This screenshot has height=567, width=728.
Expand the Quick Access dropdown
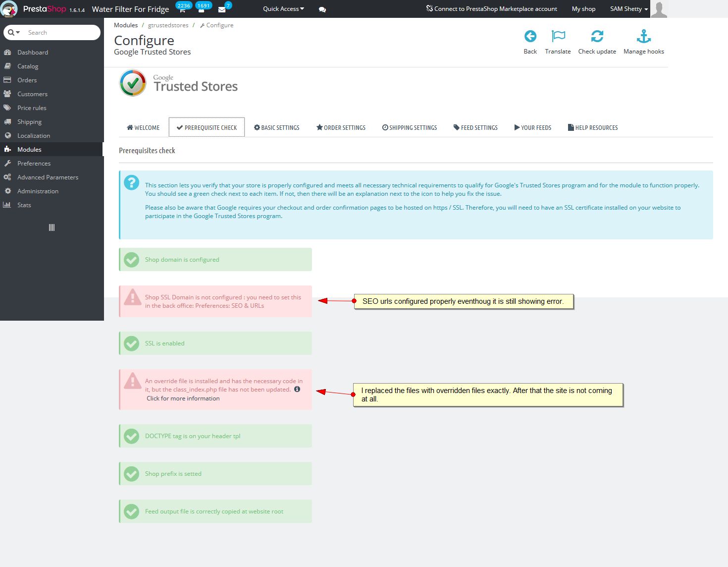coord(283,9)
